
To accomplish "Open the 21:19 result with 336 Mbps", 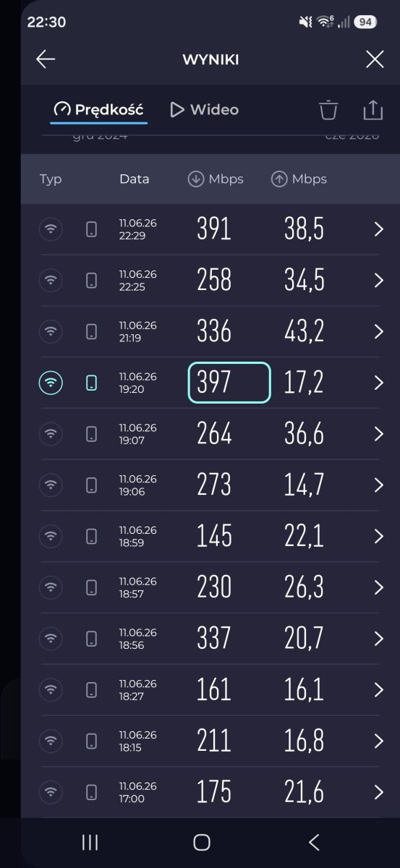I will point(210,331).
